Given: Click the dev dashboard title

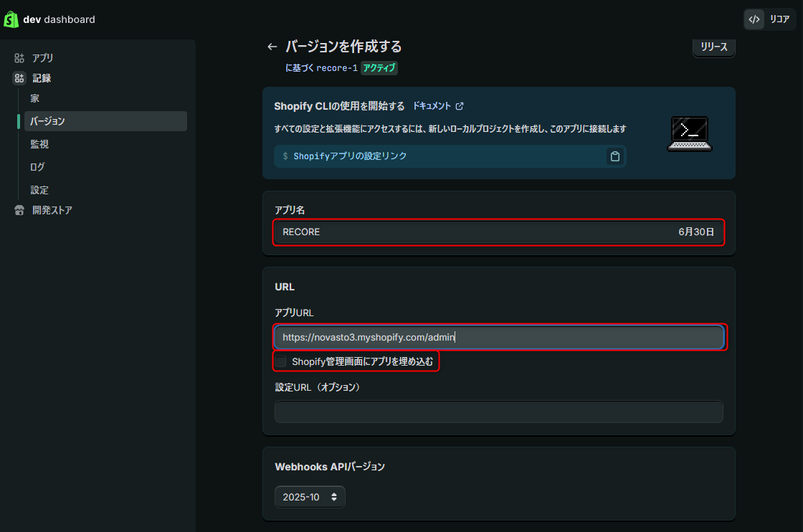Looking at the screenshot, I should tap(59, 19).
